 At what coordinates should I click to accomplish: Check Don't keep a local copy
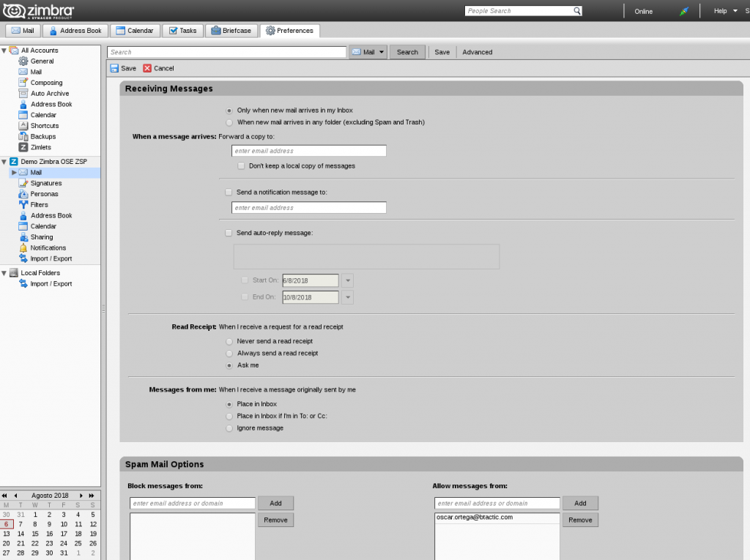click(x=242, y=165)
